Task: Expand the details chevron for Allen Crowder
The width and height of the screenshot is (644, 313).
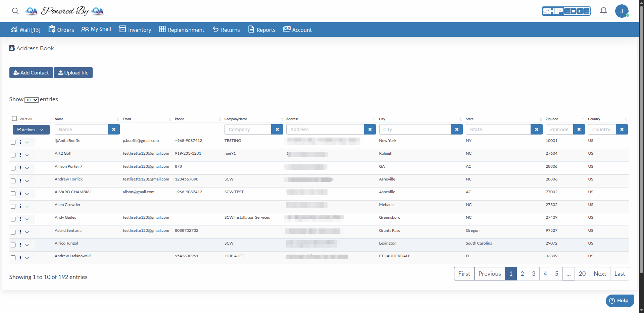Action: pos(27,206)
